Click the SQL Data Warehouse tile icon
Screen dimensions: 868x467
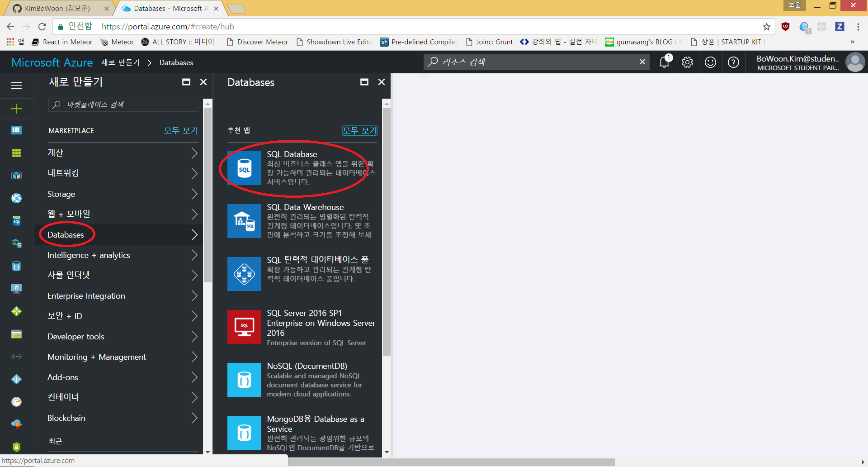coord(244,221)
